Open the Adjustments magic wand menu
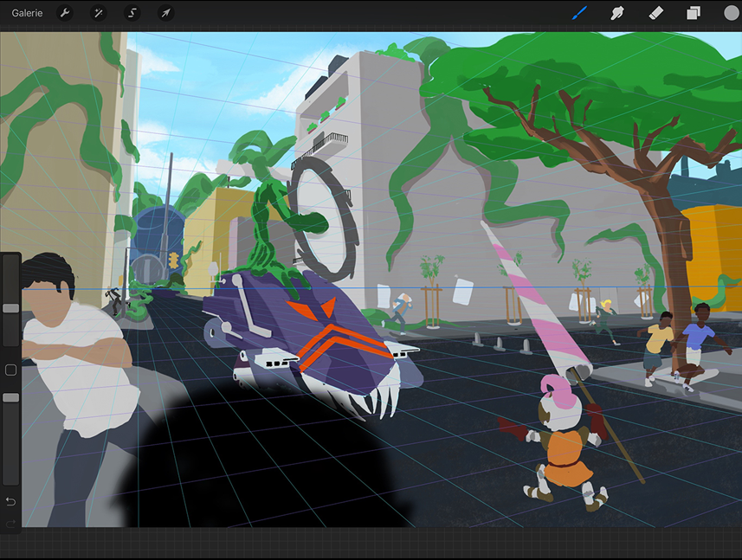The height and width of the screenshot is (560, 742). coord(99,13)
